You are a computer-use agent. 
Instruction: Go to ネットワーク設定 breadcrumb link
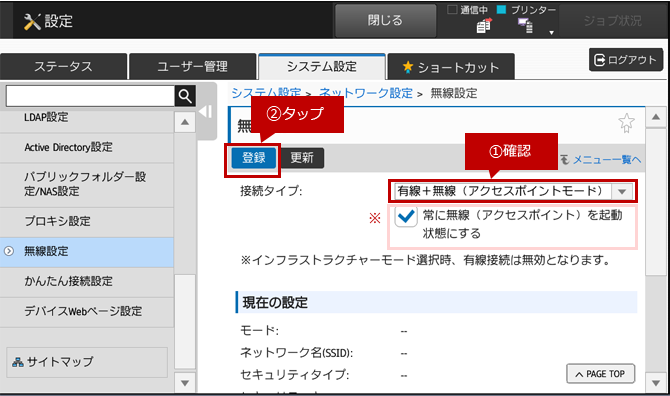click(366, 93)
